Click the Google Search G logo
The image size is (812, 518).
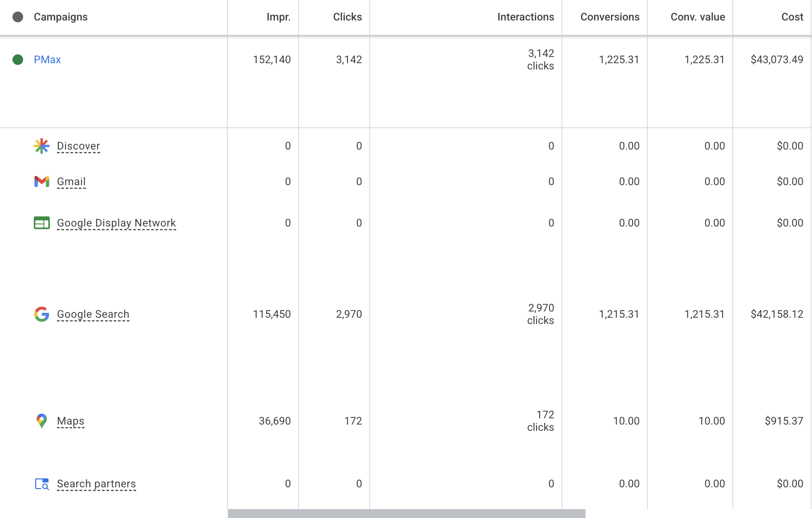coord(41,314)
